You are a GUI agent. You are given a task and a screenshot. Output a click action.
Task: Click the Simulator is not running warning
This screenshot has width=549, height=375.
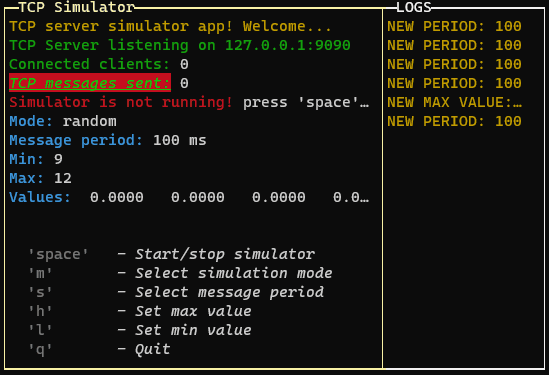tap(121, 102)
